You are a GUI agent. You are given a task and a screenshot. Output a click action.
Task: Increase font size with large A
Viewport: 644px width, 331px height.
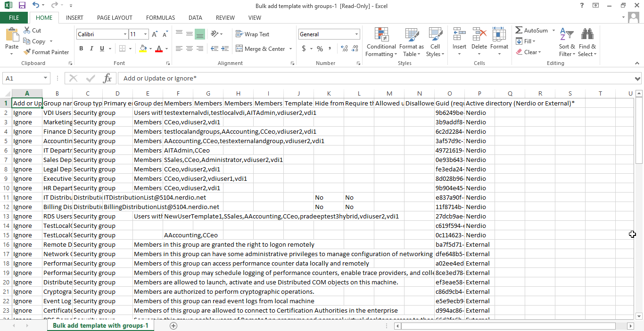tap(155, 34)
